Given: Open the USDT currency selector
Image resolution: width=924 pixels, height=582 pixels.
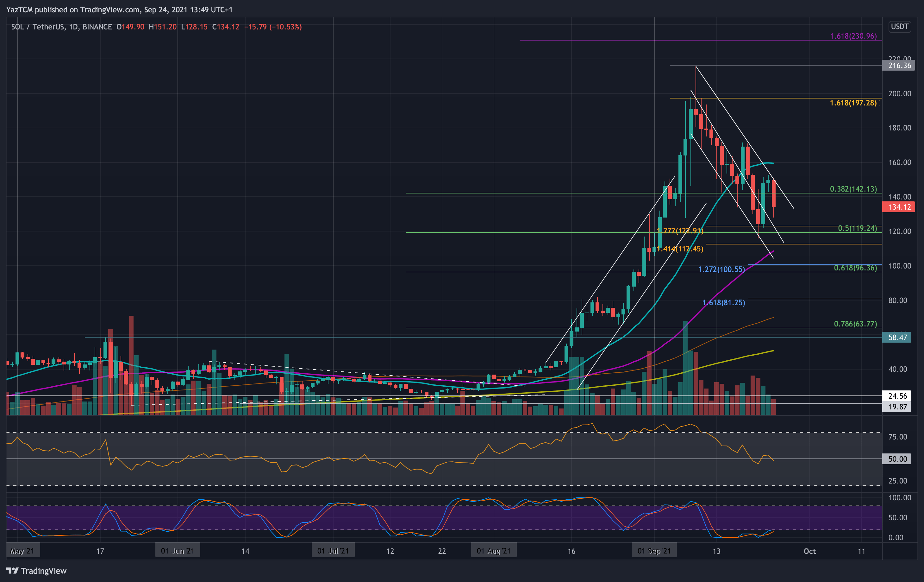Looking at the screenshot, I should pyautogui.click(x=899, y=27).
